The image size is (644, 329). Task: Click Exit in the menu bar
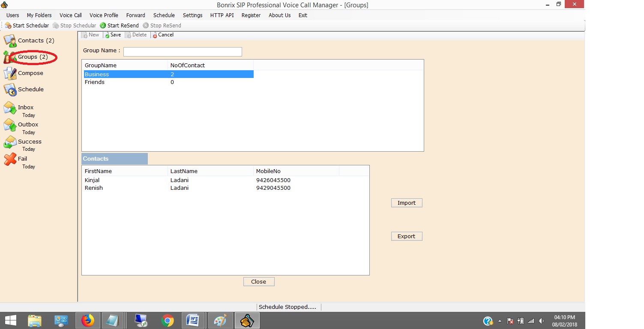(x=303, y=15)
